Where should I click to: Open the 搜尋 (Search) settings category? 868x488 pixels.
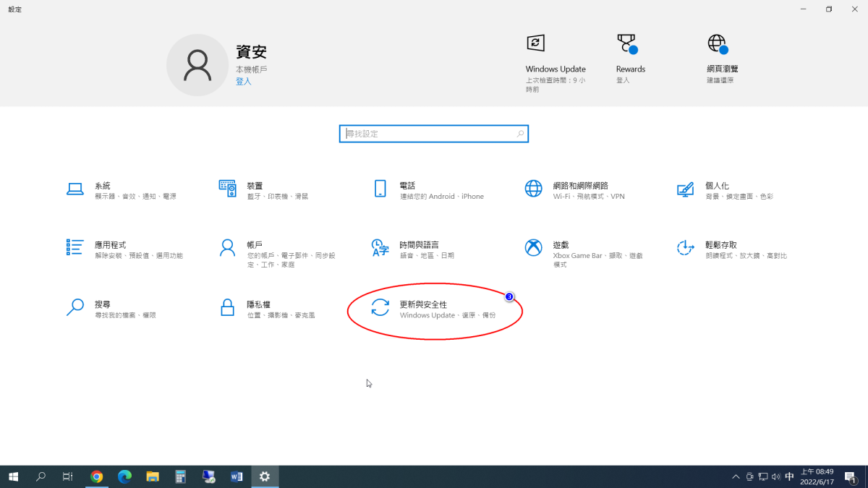[111, 309]
